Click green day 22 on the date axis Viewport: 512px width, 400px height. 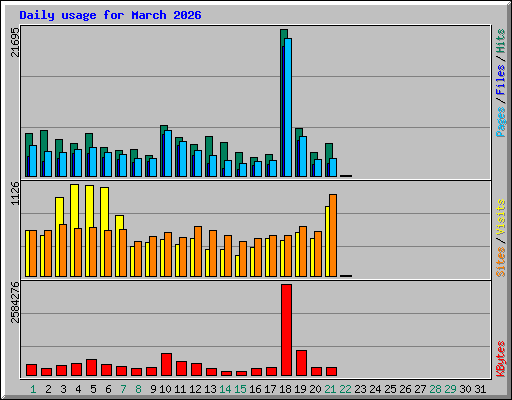point(345,389)
